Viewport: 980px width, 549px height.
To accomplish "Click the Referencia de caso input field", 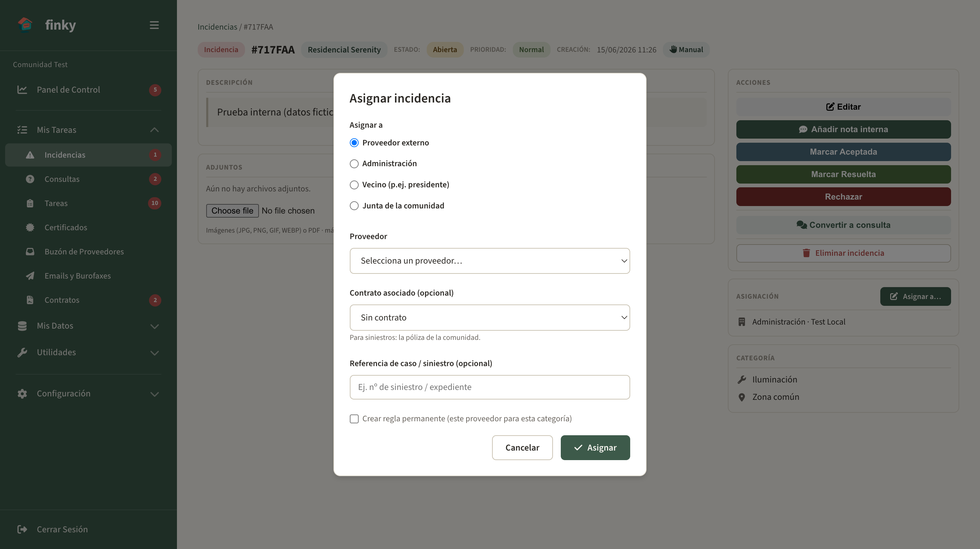I will coord(490,387).
